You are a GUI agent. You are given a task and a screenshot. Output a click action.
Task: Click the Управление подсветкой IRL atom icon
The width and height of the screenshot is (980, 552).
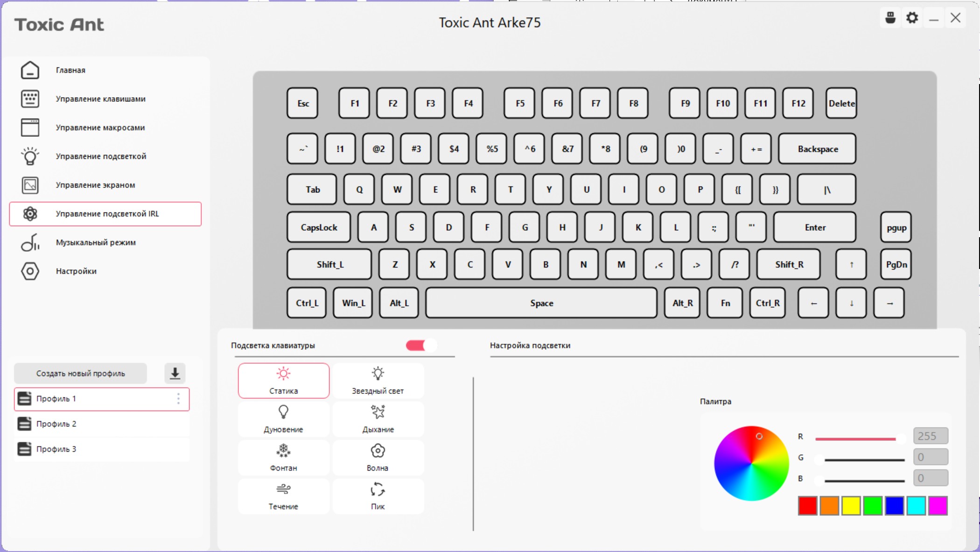tap(30, 214)
